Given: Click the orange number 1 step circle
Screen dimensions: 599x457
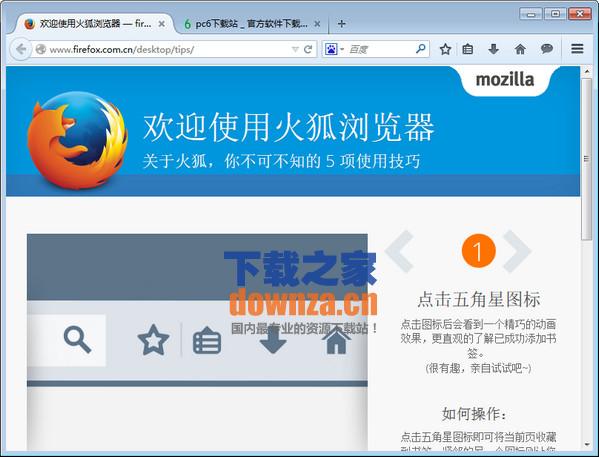Looking at the screenshot, I should point(478,251).
